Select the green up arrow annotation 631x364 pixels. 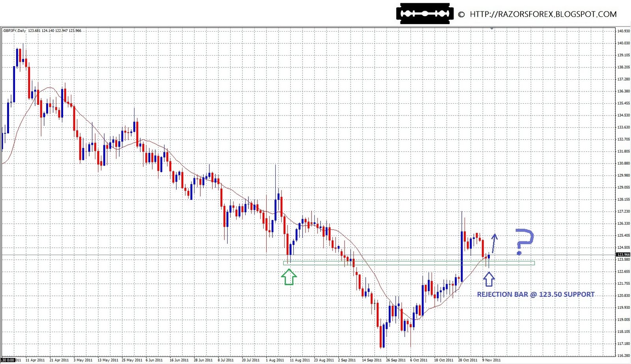(x=290, y=277)
